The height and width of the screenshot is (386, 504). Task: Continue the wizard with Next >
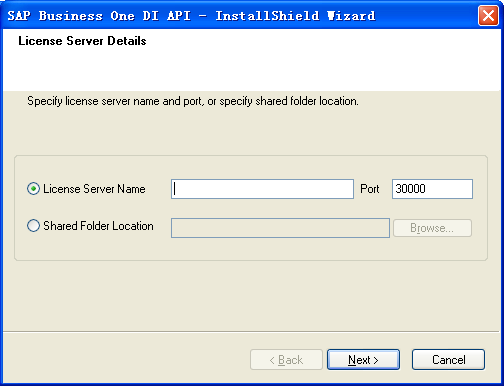click(x=363, y=360)
